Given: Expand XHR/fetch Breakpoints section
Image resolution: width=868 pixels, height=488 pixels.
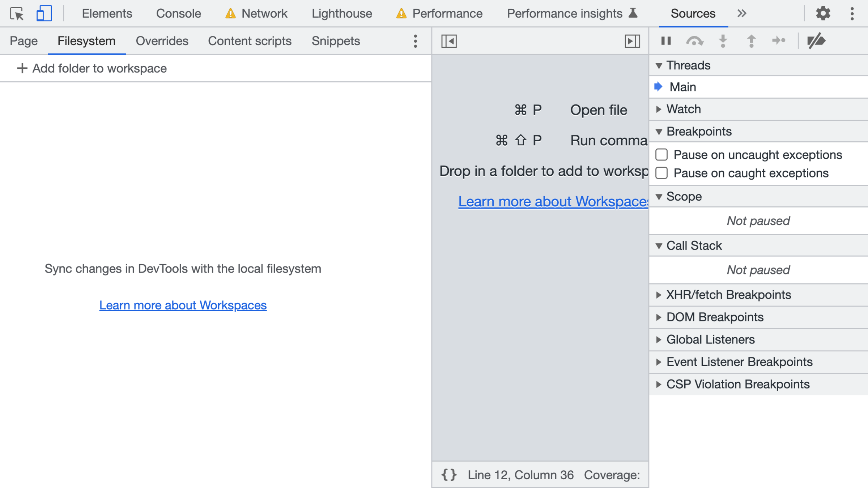Looking at the screenshot, I should tap(728, 295).
